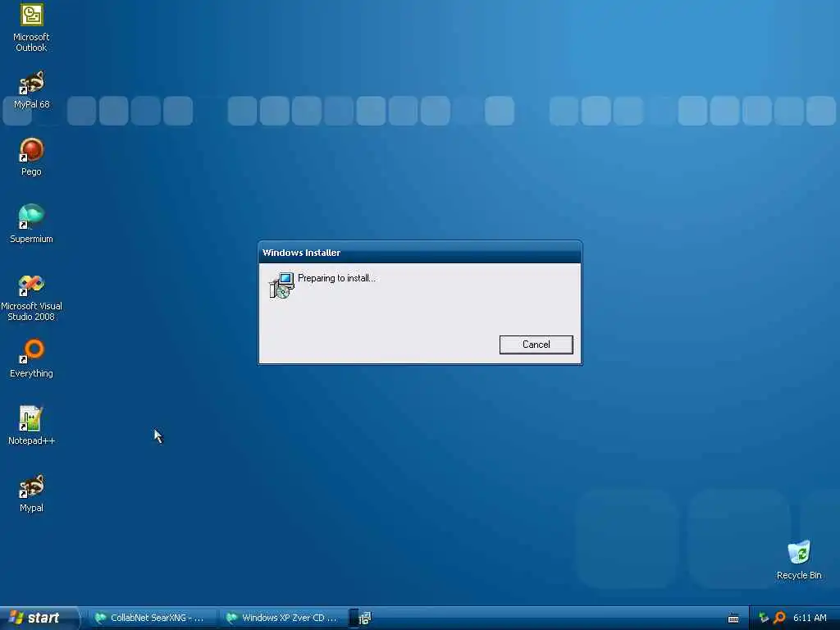Click the installer setup icon in dialog
Screen dimensions: 840x630
[281, 285]
